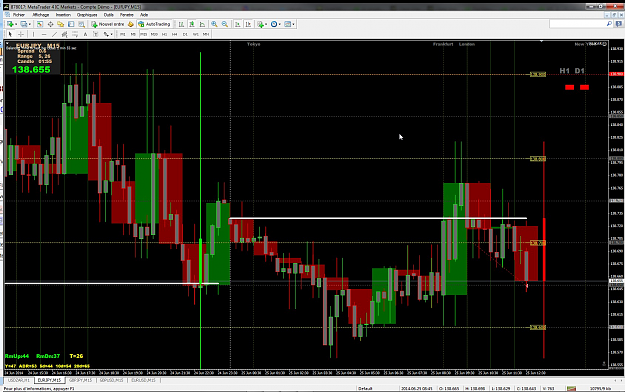Launch the MetaEditor icon
This screenshot has height=392, width=625.
(x=131, y=24)
